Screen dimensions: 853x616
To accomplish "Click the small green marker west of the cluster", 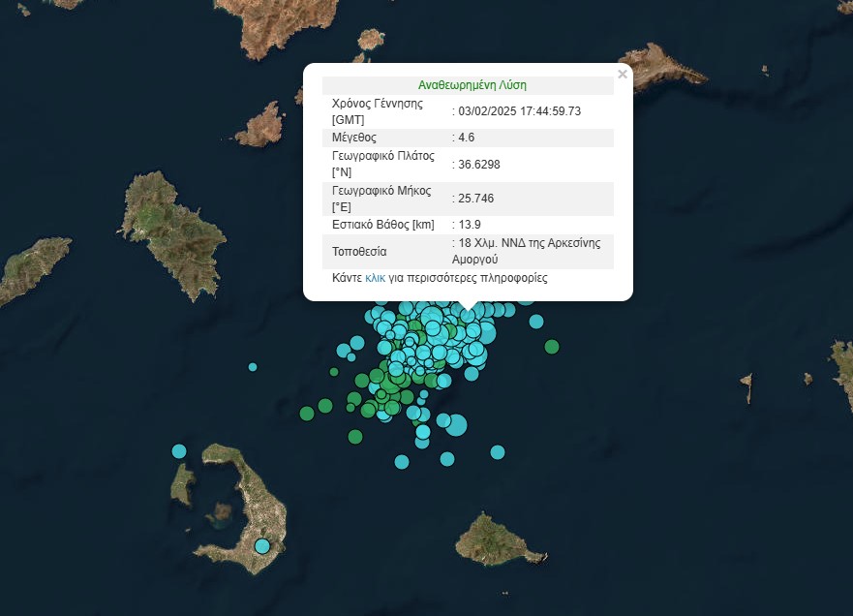I will pyautogui.click(x=334, y=372).
